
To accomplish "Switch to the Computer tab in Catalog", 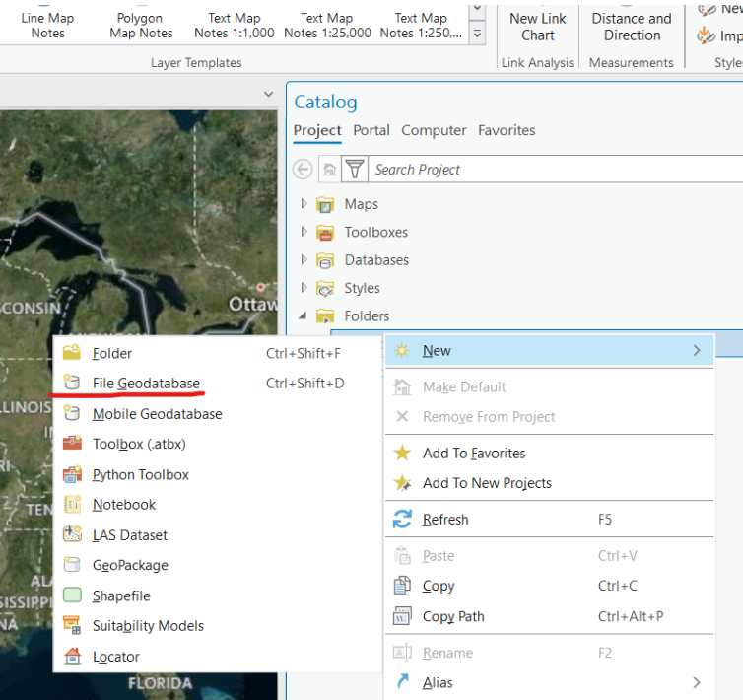I will click(434, 130).
